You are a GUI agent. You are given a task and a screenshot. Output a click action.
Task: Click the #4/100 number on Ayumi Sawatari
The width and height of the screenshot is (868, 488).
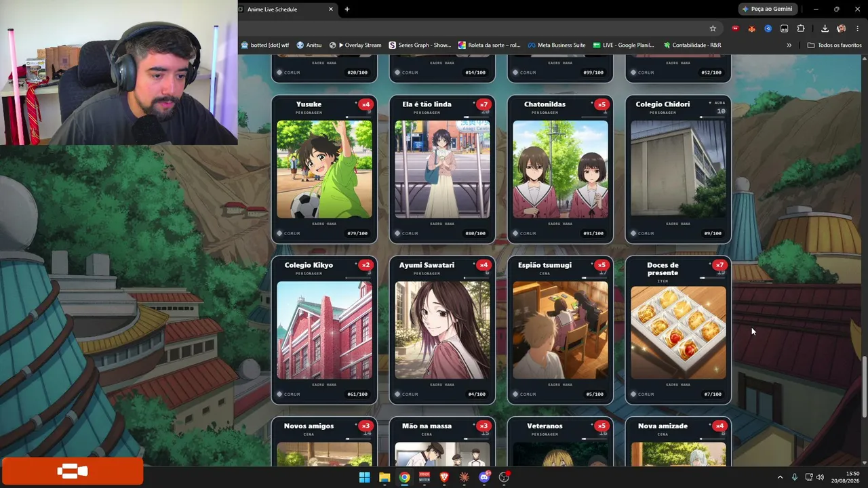click(x=477, y=394)
